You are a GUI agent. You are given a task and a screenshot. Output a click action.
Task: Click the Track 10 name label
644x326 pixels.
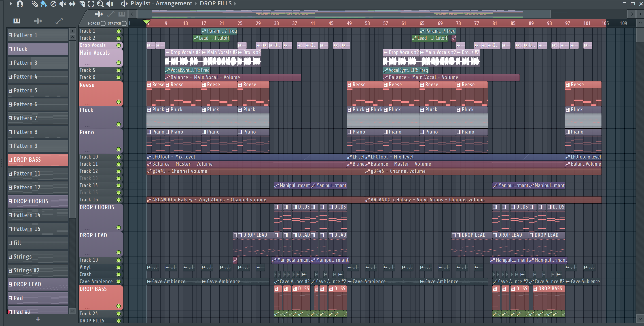tap(89, 157)
